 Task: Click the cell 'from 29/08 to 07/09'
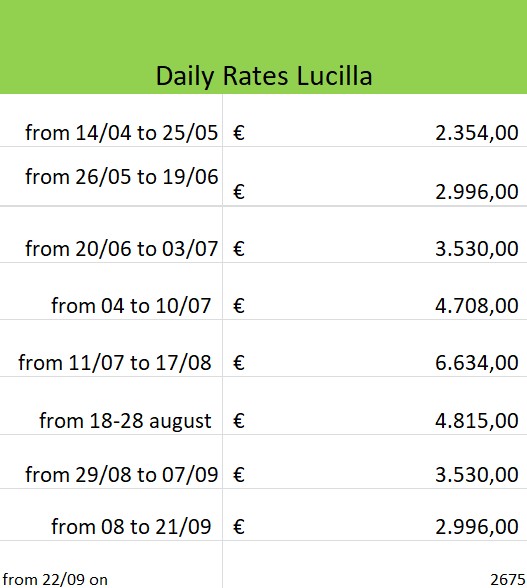pos(111,462)
